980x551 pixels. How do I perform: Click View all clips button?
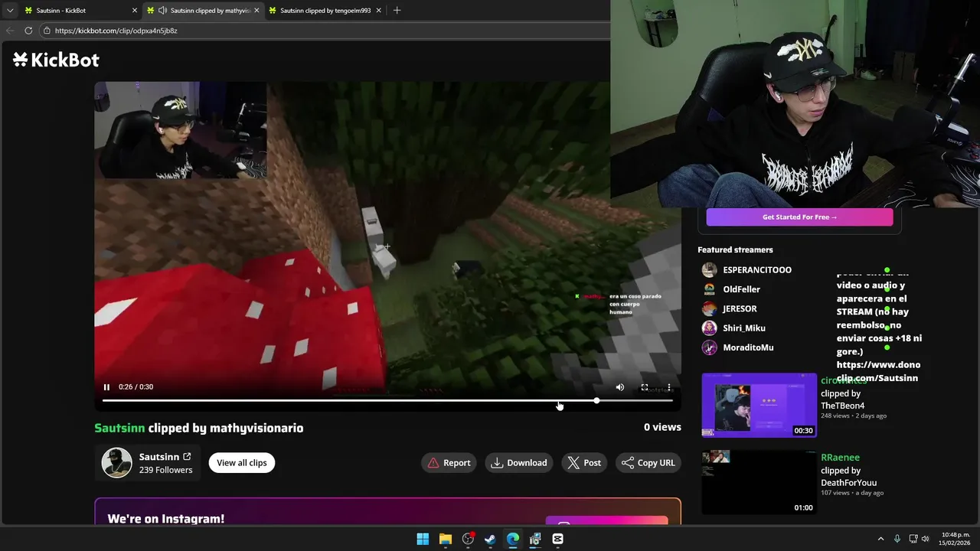[242, 462]
